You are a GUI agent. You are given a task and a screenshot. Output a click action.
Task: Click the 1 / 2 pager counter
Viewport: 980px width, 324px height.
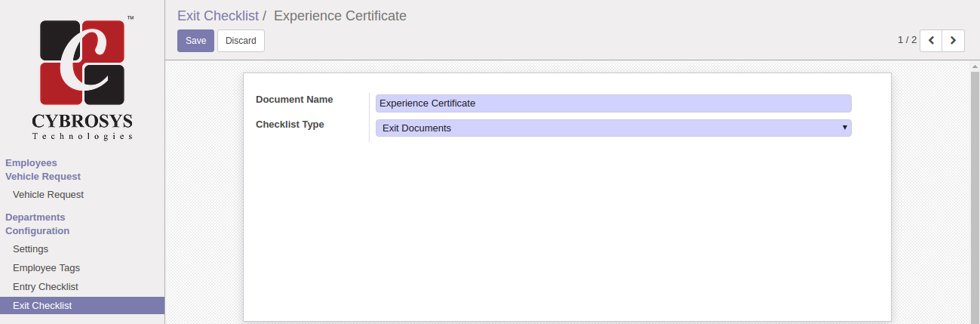click(x=907, y=40)
